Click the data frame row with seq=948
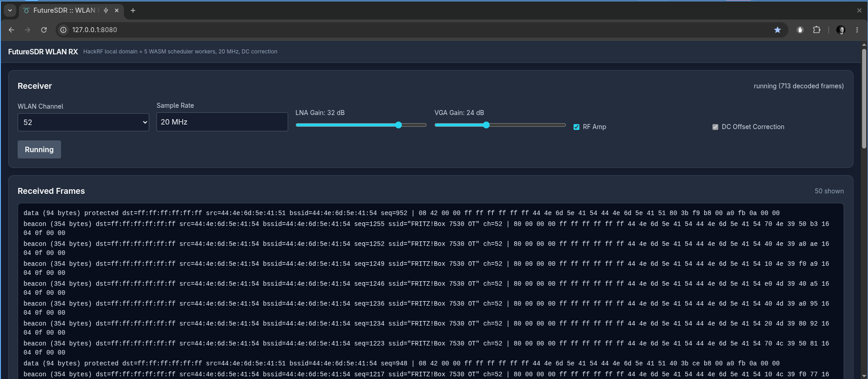The image size is (868, 379). pyautogui.click(x=431, y=363)
